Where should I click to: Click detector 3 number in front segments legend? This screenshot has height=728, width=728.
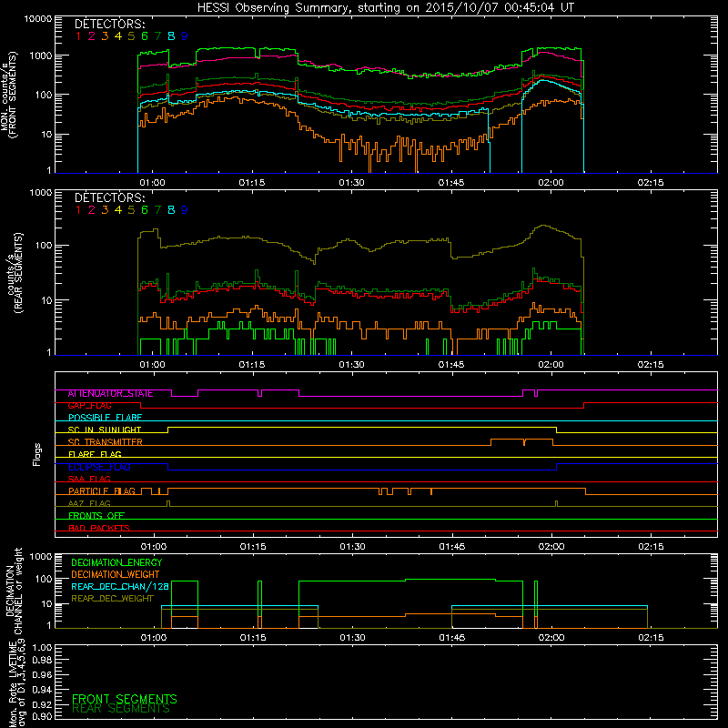coord(105,36)
